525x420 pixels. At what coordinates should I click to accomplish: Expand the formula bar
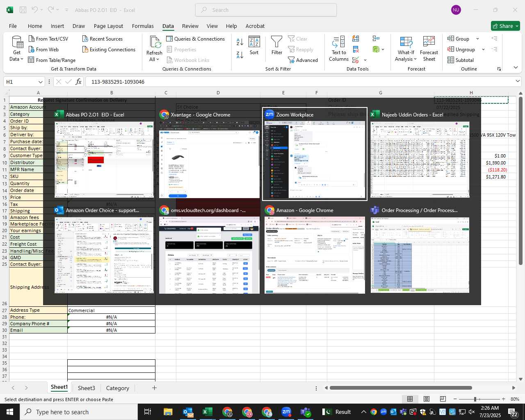518,82
